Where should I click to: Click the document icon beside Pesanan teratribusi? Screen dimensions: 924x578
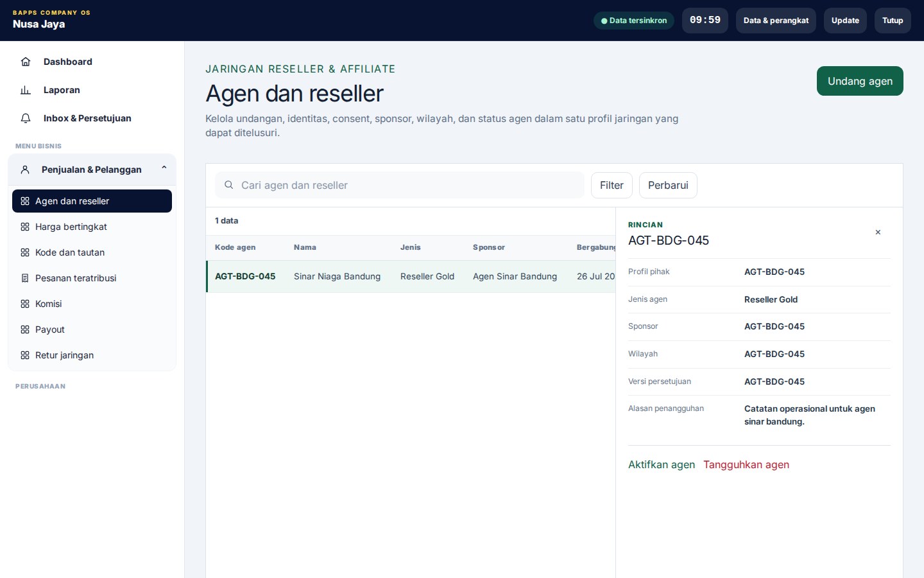pyautogui.click(x=25, y=278)
